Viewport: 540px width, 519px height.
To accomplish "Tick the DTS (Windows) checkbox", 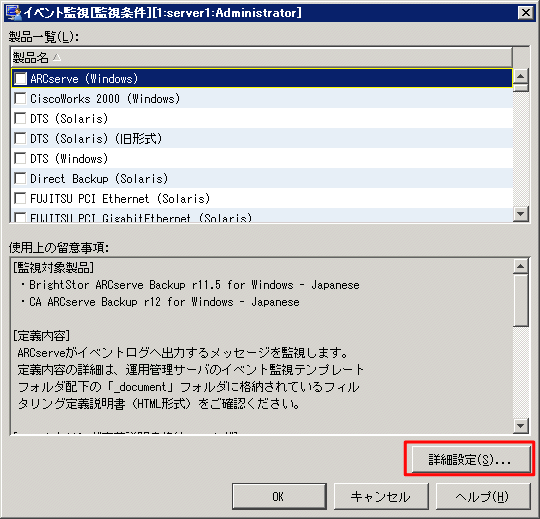I will point(20,158).
